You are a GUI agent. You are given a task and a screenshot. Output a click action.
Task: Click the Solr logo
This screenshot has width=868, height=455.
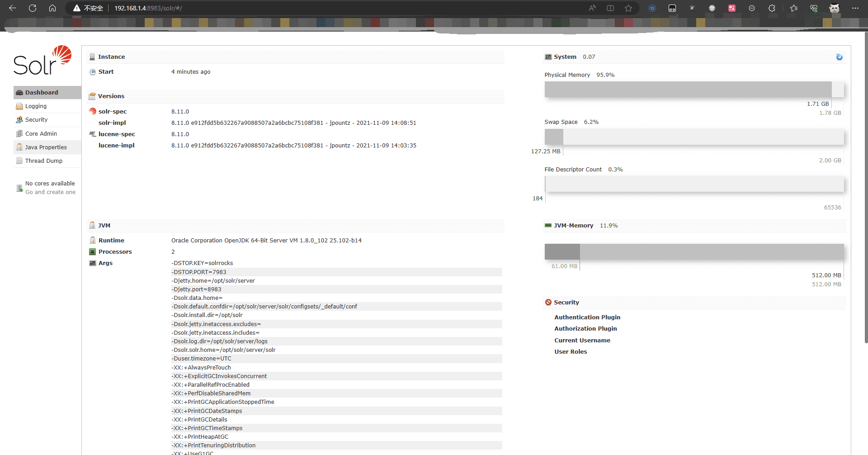pos(42,61)
